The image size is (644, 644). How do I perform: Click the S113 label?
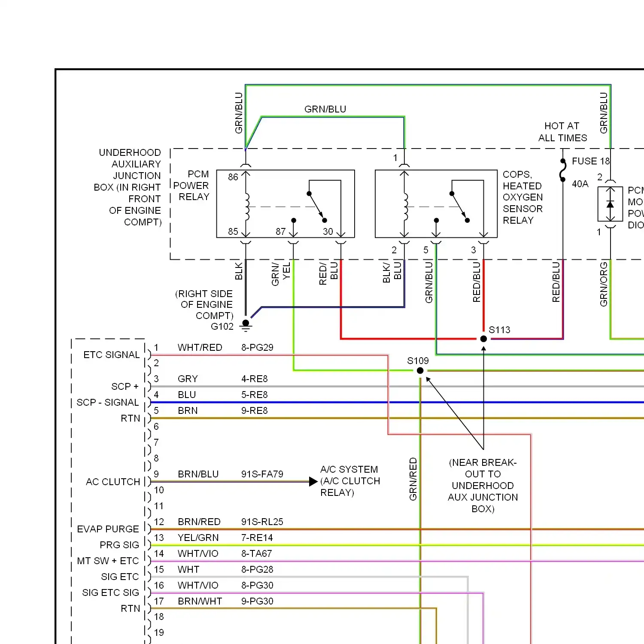coord(500,330)
